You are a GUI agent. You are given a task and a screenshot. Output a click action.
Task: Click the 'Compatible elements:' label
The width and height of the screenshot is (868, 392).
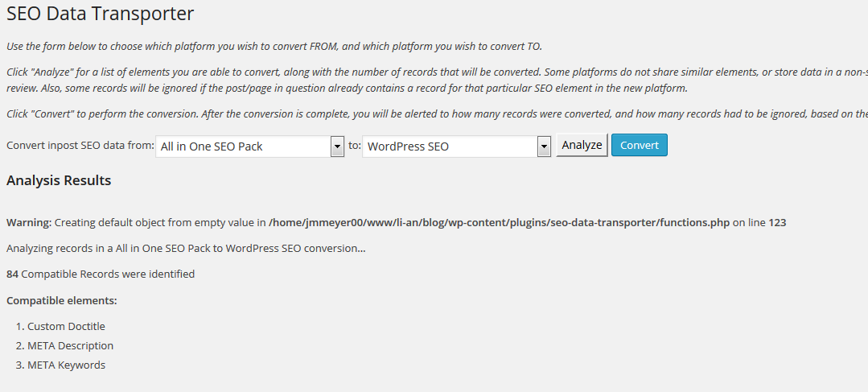click(61, 301)
